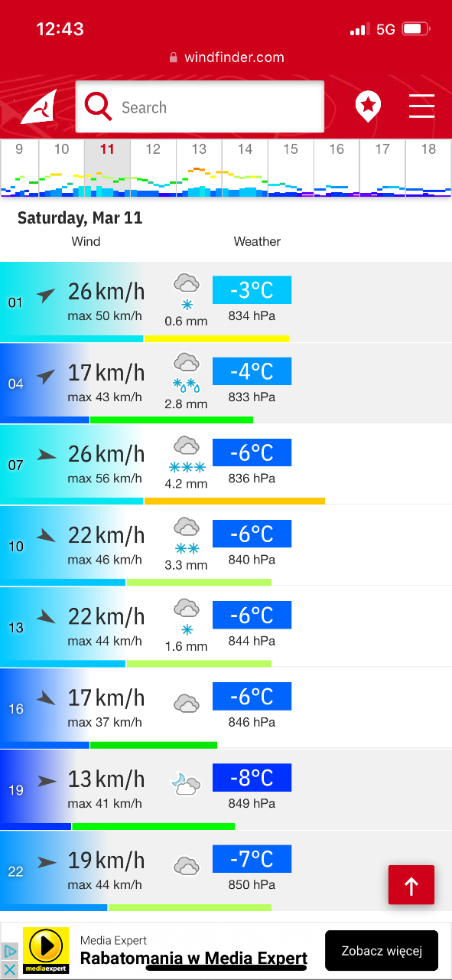
Task: Tap the wind direction arrow for 07 hour
Action: click(47, 455)
